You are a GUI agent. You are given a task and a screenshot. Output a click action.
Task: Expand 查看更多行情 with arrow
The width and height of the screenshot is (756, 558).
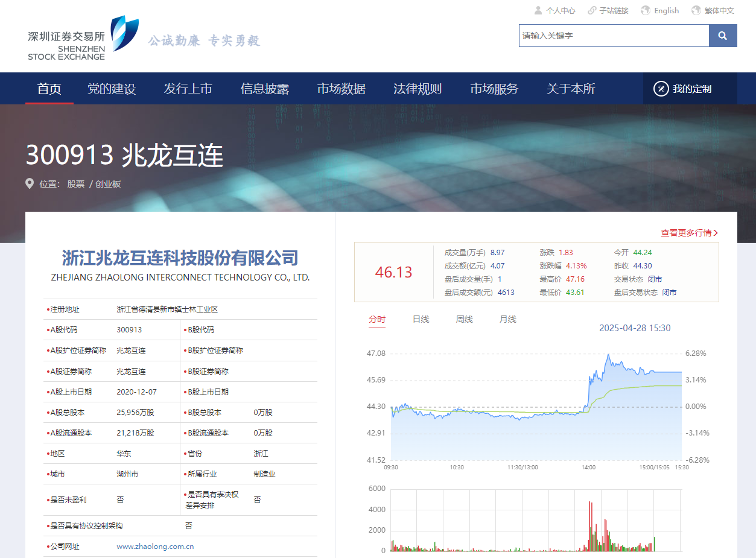tap(689, 233)
